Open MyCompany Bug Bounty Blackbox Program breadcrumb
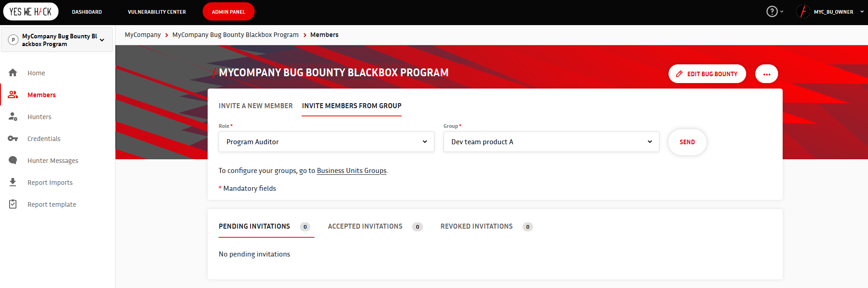The width and height of the screenshot is (868, 288). point(235,35)
